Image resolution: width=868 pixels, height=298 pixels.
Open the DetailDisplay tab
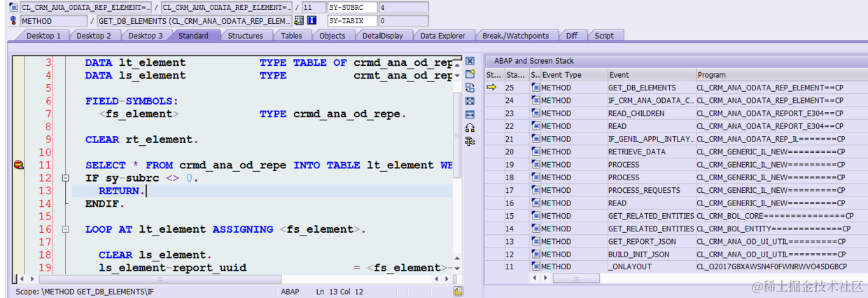(x=382, y=36)
